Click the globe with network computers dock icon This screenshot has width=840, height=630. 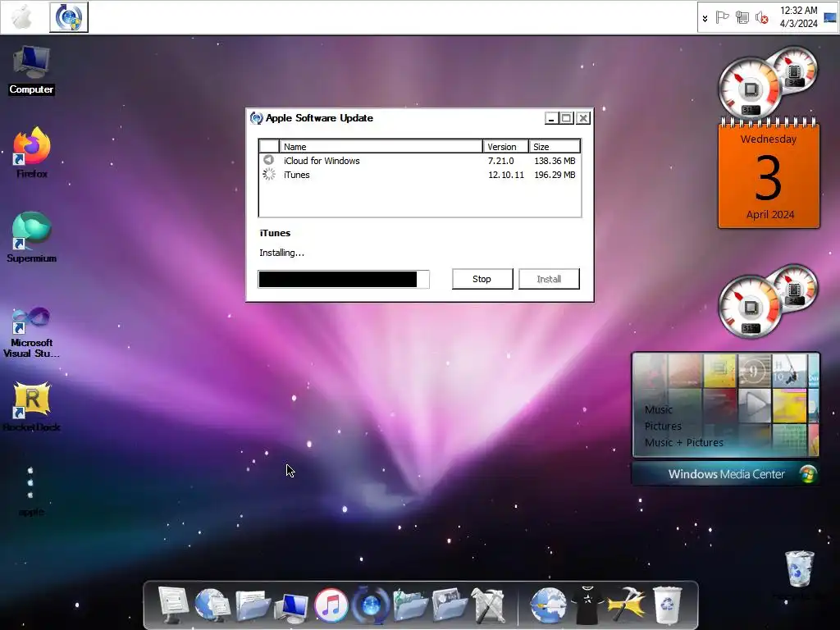coord(212,605)
